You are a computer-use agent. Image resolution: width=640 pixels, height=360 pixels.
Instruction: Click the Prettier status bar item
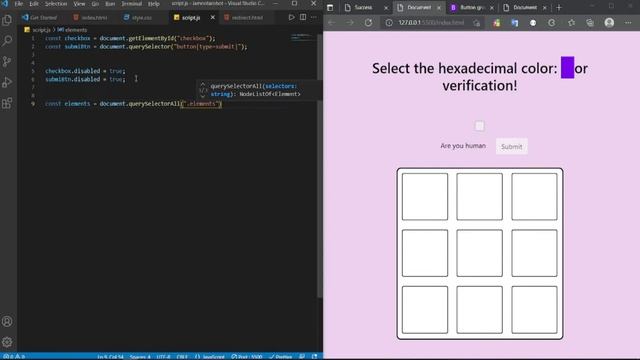[281, 356]
